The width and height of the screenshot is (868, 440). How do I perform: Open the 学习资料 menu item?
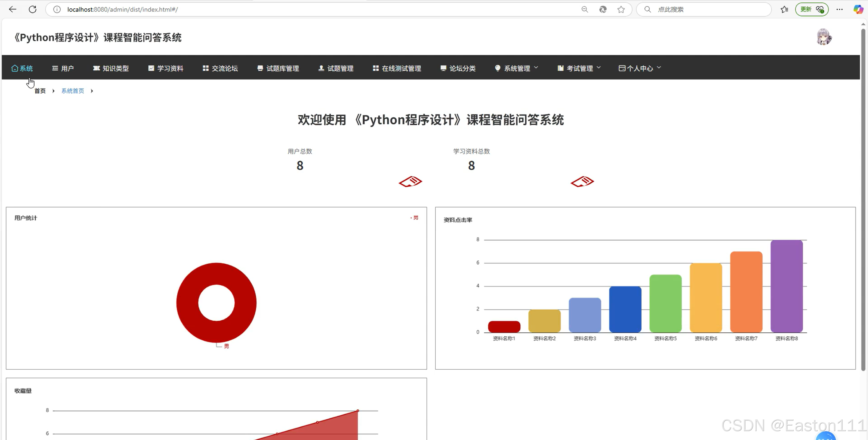pyautogui.click(x=166, y=68)
